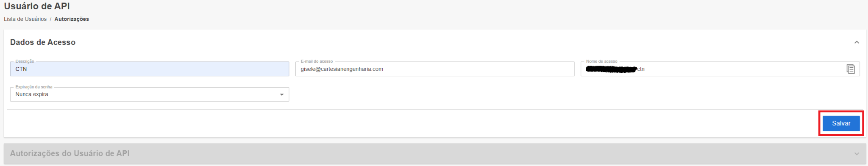The image size is (868, 166).
Task: Click the Expiração da senha label
Action: (x=34, y=87)
